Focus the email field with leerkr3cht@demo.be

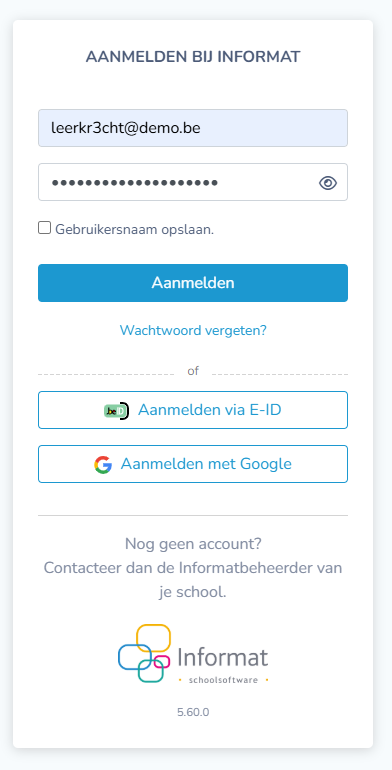pyautogui.click(x=193, y=128)
